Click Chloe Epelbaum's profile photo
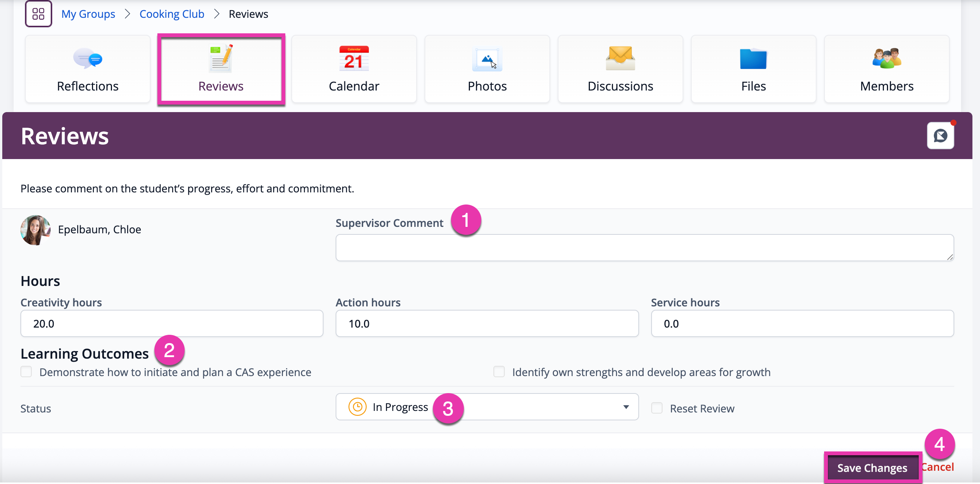Screen dimensions: 980x484 click(x=36, y=230)
